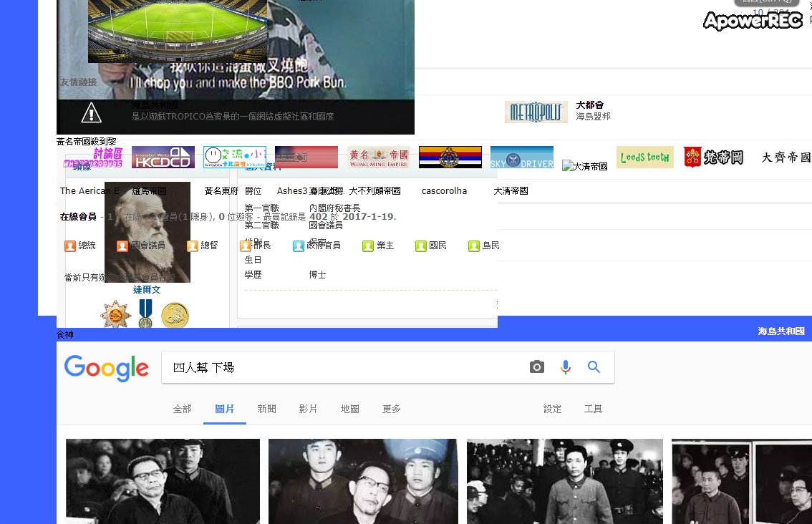
Task: Open the third image result thumbnail
Action: (x=565, y=482)
